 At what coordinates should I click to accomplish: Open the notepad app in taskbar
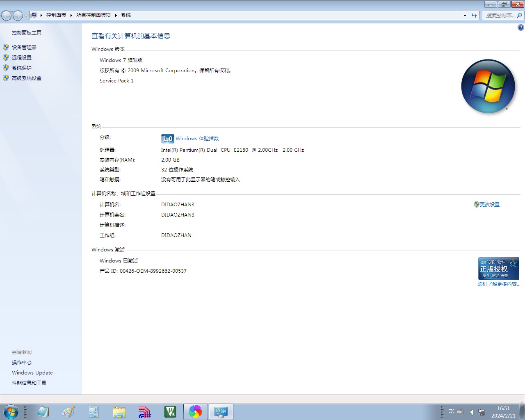(43, 412)
